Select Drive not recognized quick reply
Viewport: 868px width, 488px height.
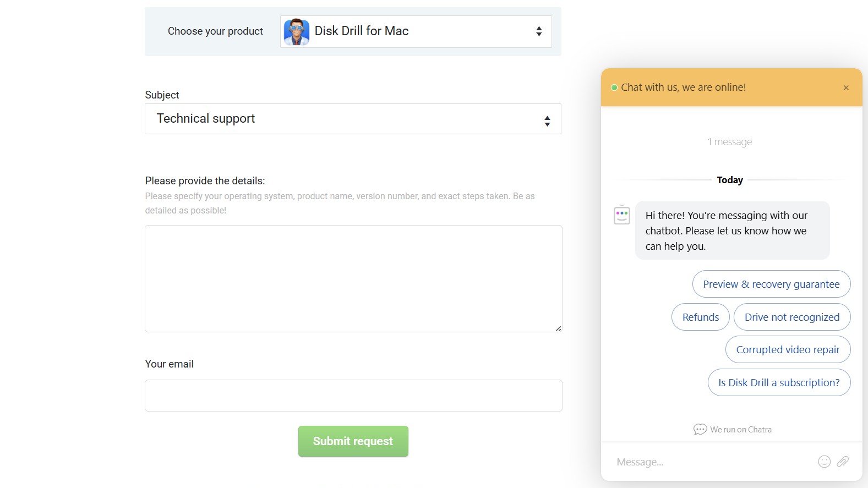pos(791,317)
